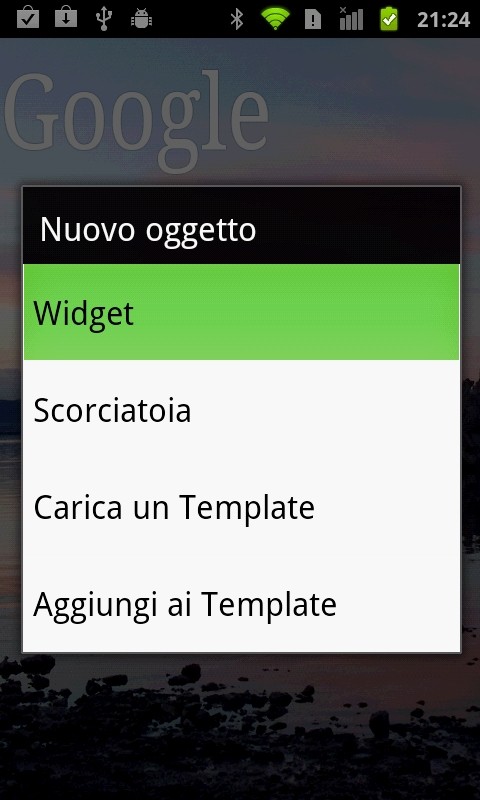The height and width of the screenshot is (800, 480).
Task: Tap the mobile signal bars icon
Action: tap(351, 19)
